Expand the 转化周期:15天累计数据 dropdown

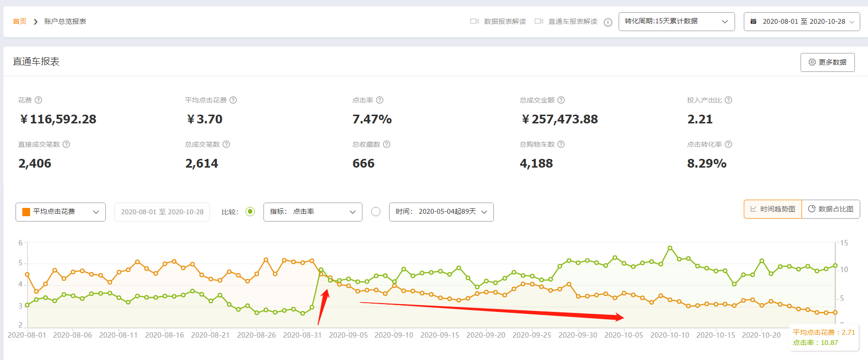pos(676,21)
